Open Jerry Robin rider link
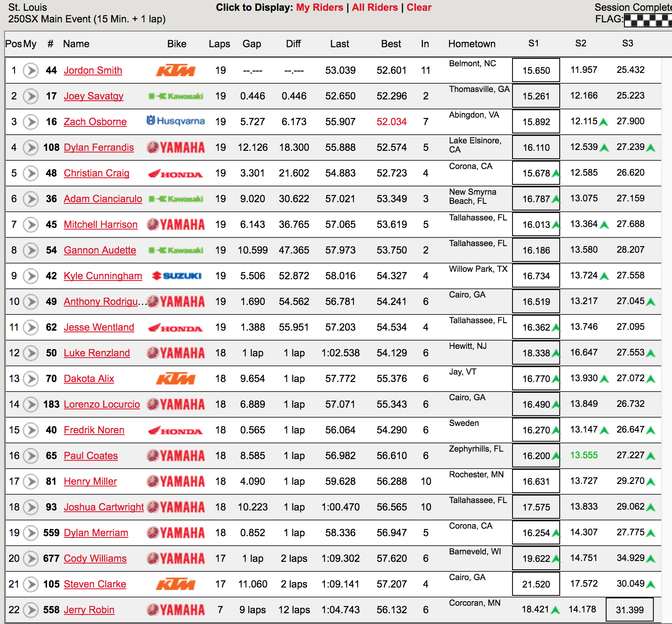Image resolution: width=672 pixels, height=624 pixels. pyautogui.click(x=89, y=610)
